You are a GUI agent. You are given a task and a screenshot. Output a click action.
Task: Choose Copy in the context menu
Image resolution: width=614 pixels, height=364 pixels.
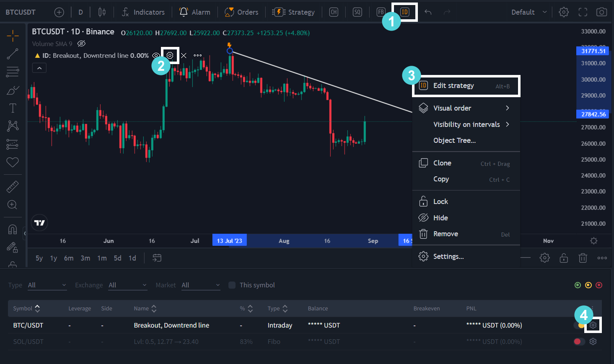tap(466, 179)
